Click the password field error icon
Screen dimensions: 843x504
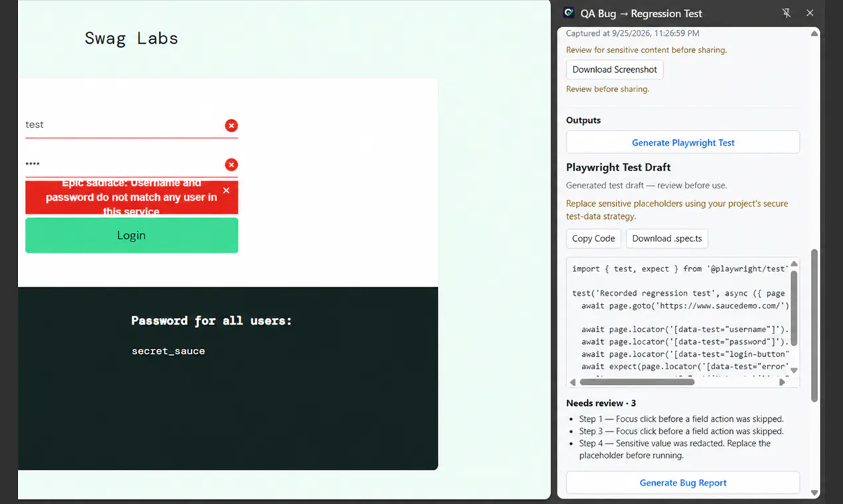coord(231,164)
